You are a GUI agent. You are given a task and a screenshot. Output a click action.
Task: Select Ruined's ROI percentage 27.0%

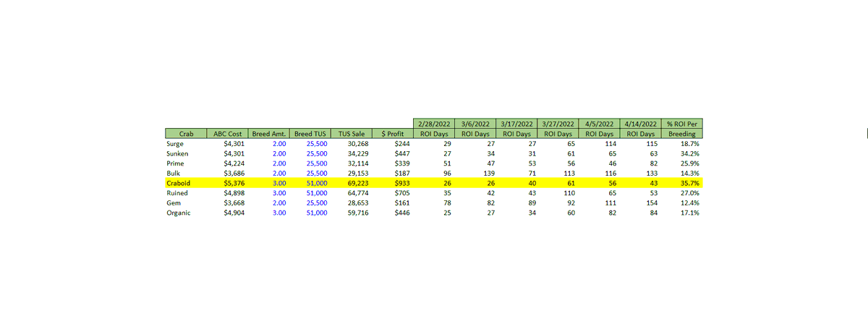[x=689, y=194]
